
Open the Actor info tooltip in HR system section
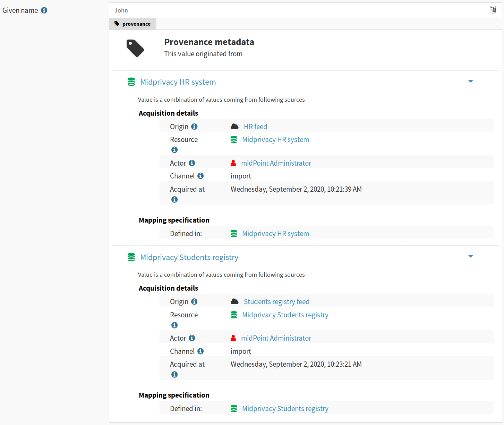[x=192, y=163]
